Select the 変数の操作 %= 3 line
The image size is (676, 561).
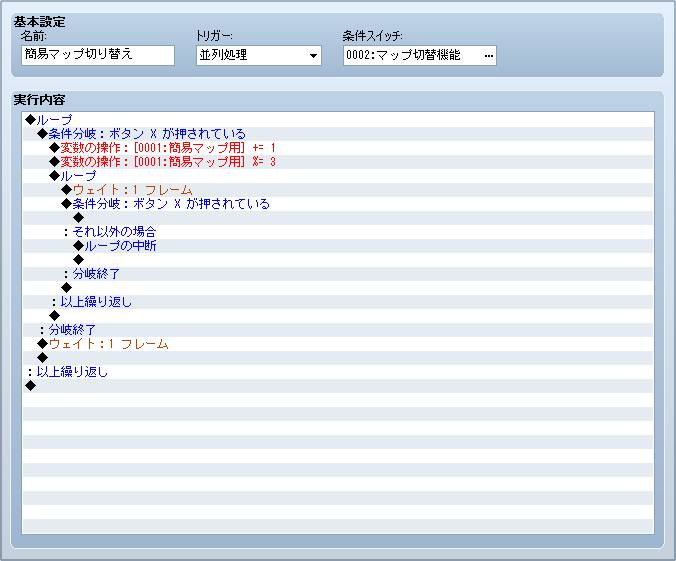pos(338,162)
